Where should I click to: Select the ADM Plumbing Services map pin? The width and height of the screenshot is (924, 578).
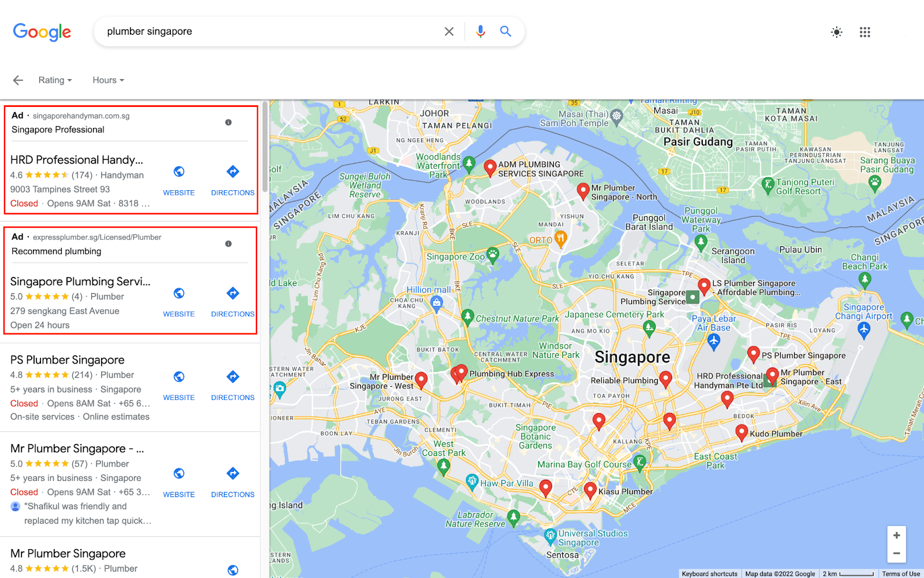[490, 168]
